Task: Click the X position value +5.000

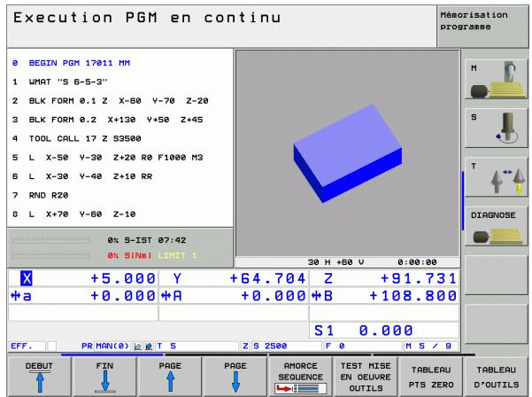Action: pos(123,278)
